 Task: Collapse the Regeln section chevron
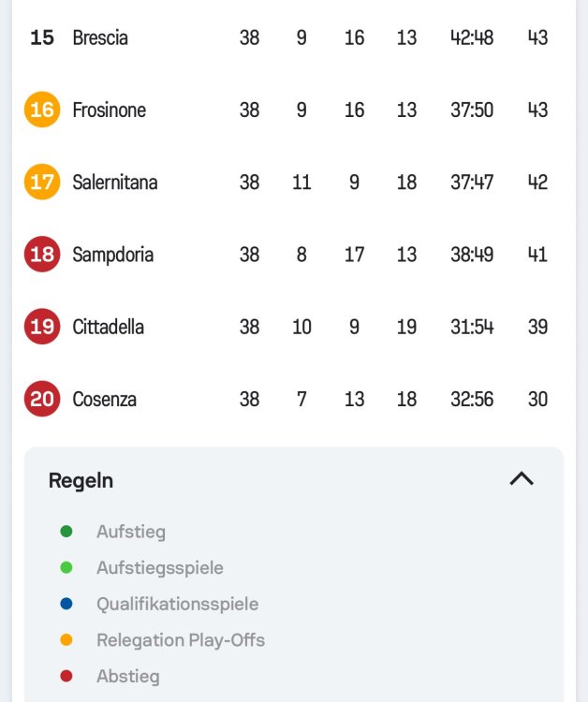pos(522,479)
